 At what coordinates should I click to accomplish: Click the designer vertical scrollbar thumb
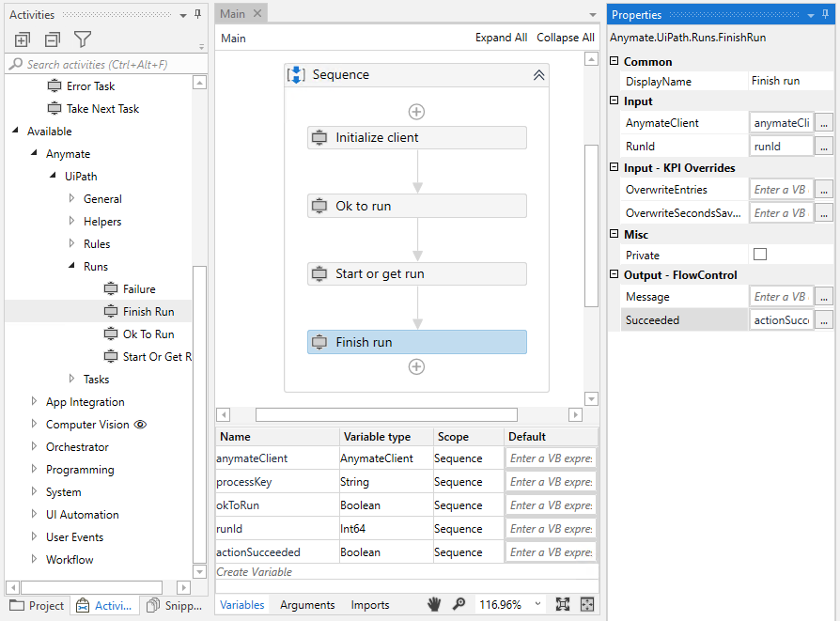point(591,225)
